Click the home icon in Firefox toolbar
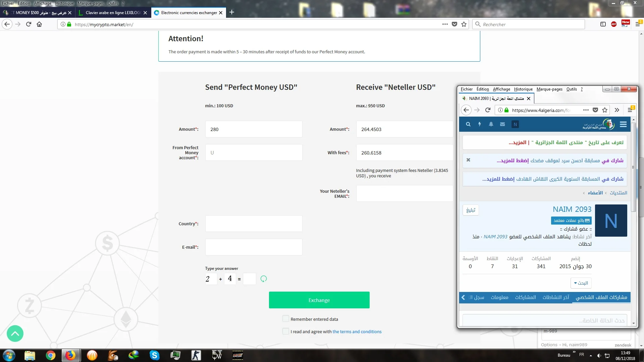Screen dimensions: 644x362 pyautogui.click(x=39, y=24)
